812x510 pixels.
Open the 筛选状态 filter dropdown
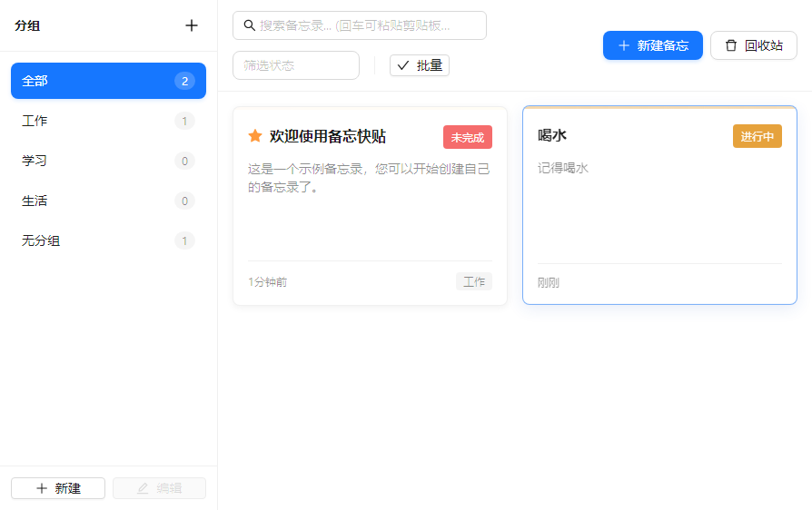pos(296,65)
